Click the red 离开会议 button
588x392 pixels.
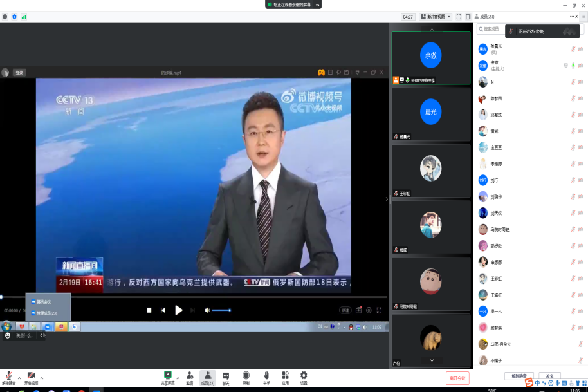tap(457, 377)
